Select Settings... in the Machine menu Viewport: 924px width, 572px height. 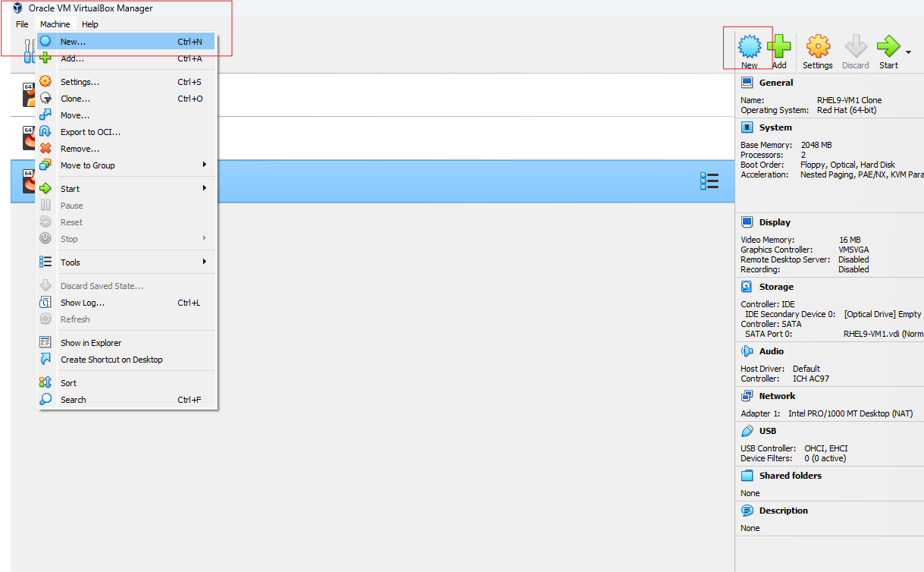pyautogui.click(x=127, y=82)
